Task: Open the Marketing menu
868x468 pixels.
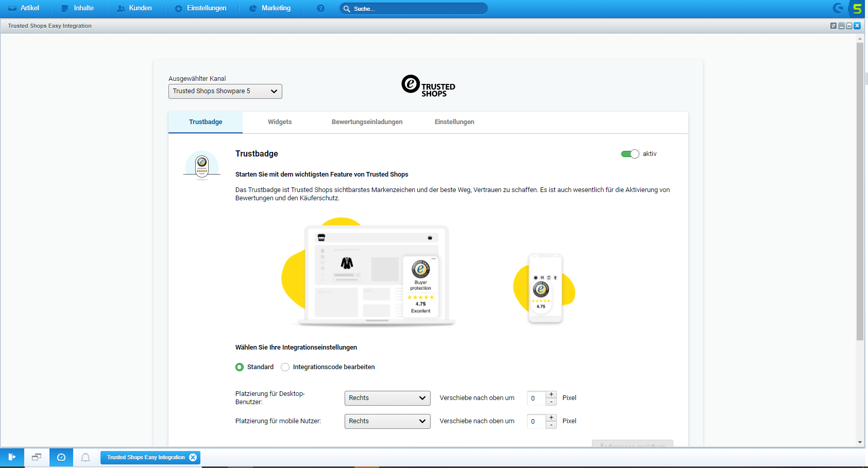Action: tap(270, 8)
